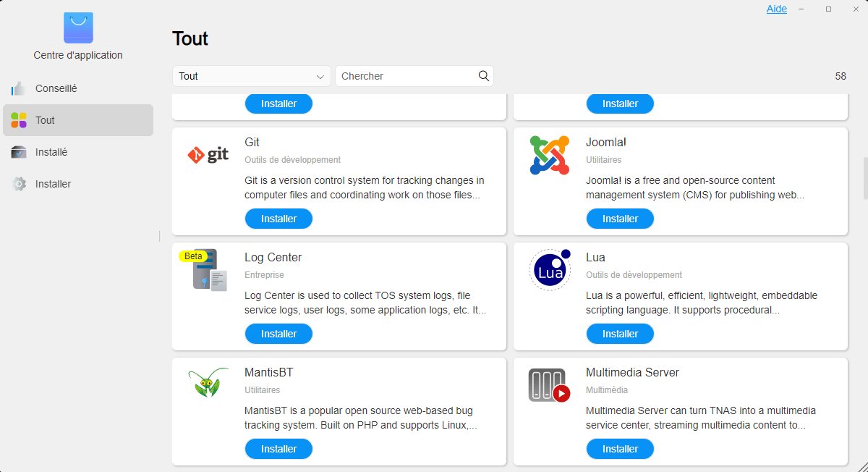Click the sidebar collapse handle
The width and height of the screenshot is (868, 472).
click(x=160, y=236)
